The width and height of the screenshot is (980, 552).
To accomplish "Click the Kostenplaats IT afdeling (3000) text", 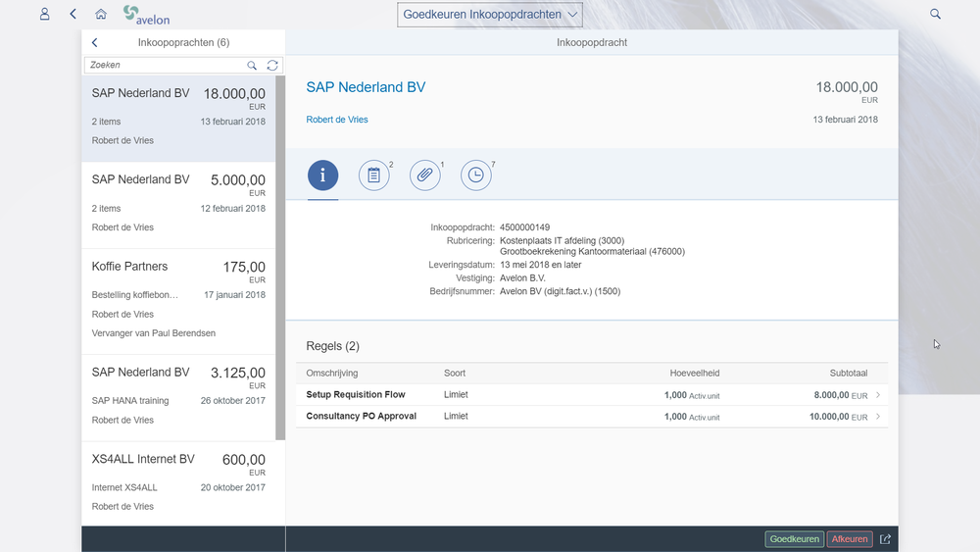I will tap(562, 240).
